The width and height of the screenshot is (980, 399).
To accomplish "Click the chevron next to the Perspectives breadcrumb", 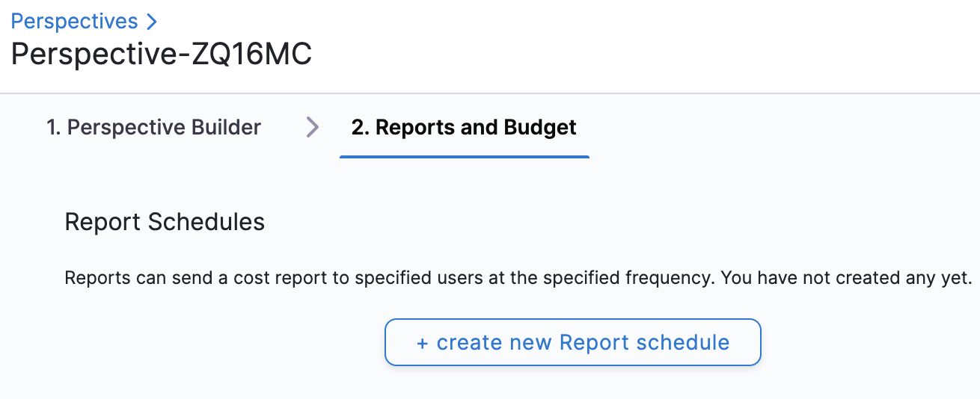I will point(152,22).
